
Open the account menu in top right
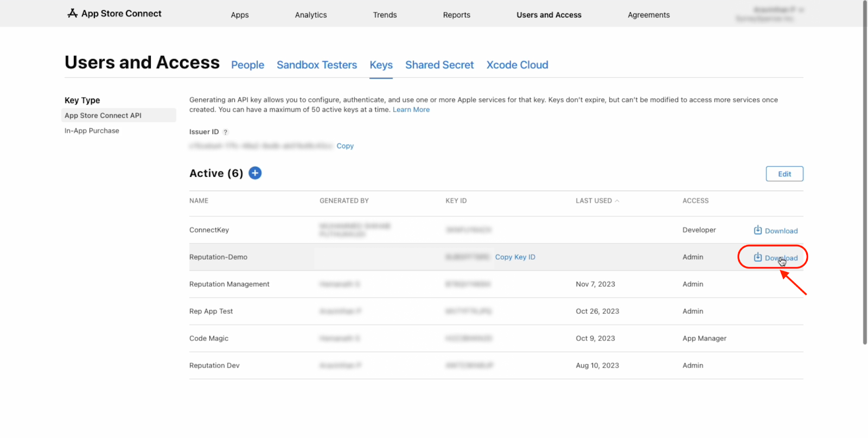[x=769, y=14]
